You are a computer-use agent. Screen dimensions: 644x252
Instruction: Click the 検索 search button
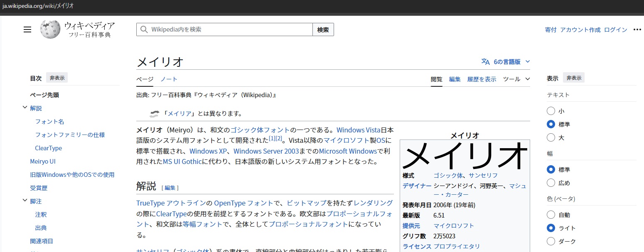coord(323,29)
